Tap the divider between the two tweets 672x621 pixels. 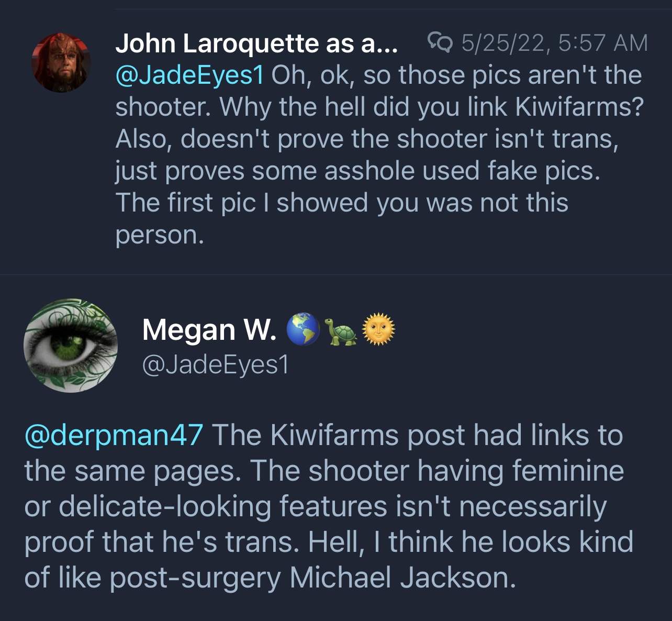[336, 274]
